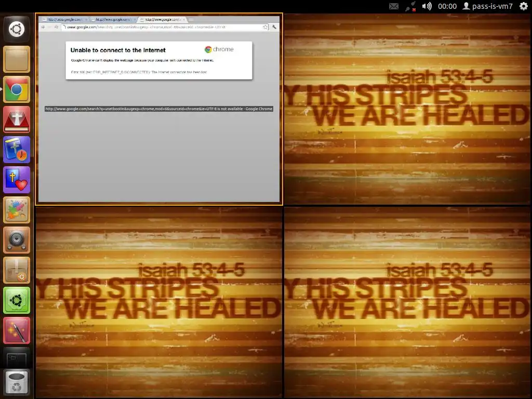Switch to the bottom-left workspace

click(159, 302)
